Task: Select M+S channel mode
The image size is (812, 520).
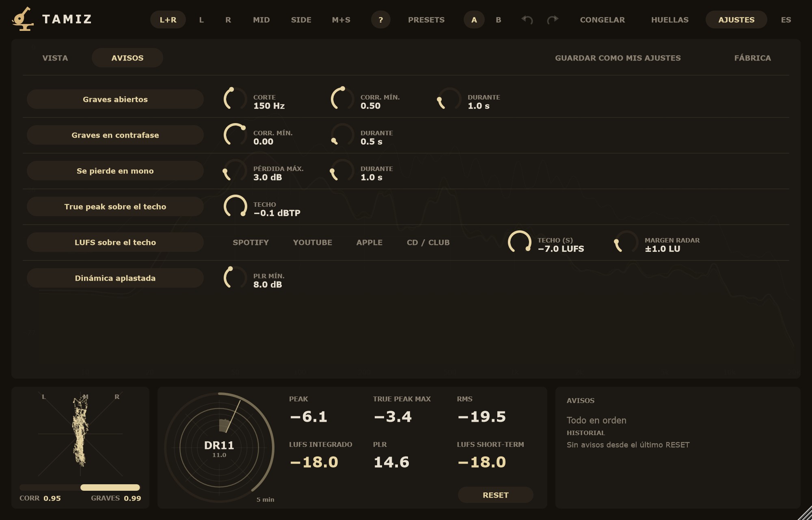Action: point(341,19)
